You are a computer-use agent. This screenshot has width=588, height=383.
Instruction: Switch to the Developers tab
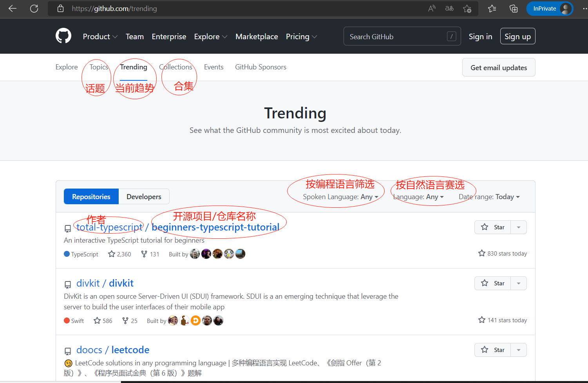coord(144,197)
